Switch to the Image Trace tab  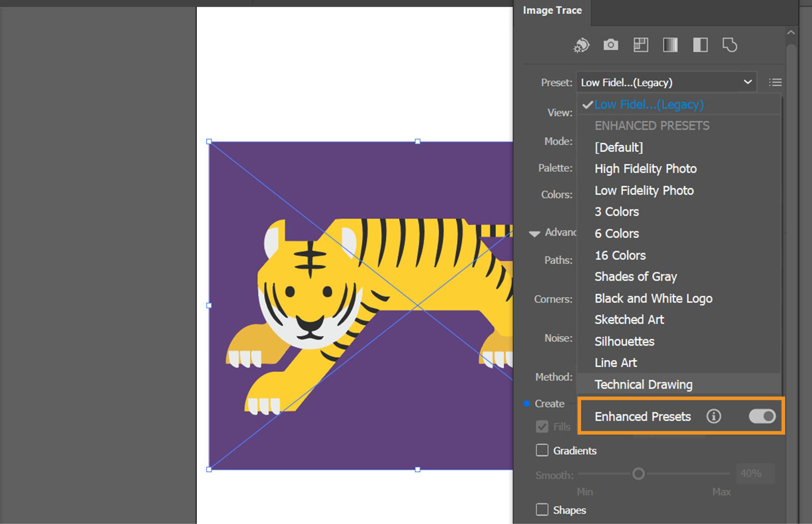coord(552,10)
